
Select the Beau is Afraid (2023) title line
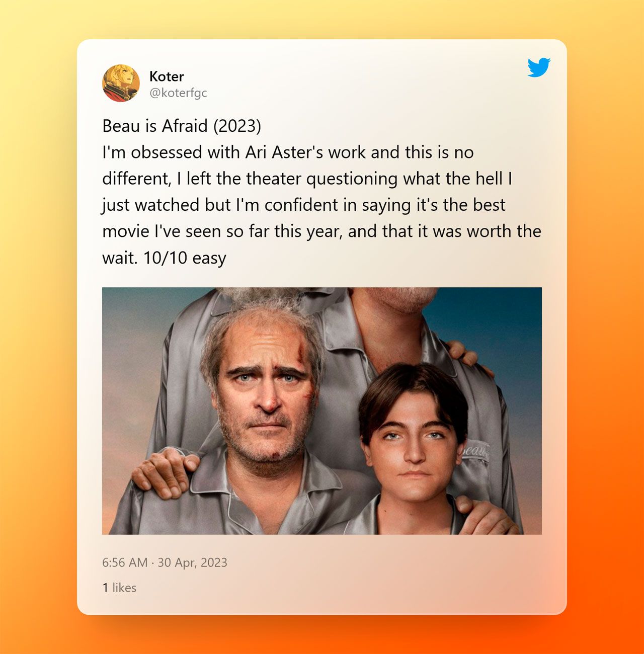pyautogui.click(x=182, y=126)
